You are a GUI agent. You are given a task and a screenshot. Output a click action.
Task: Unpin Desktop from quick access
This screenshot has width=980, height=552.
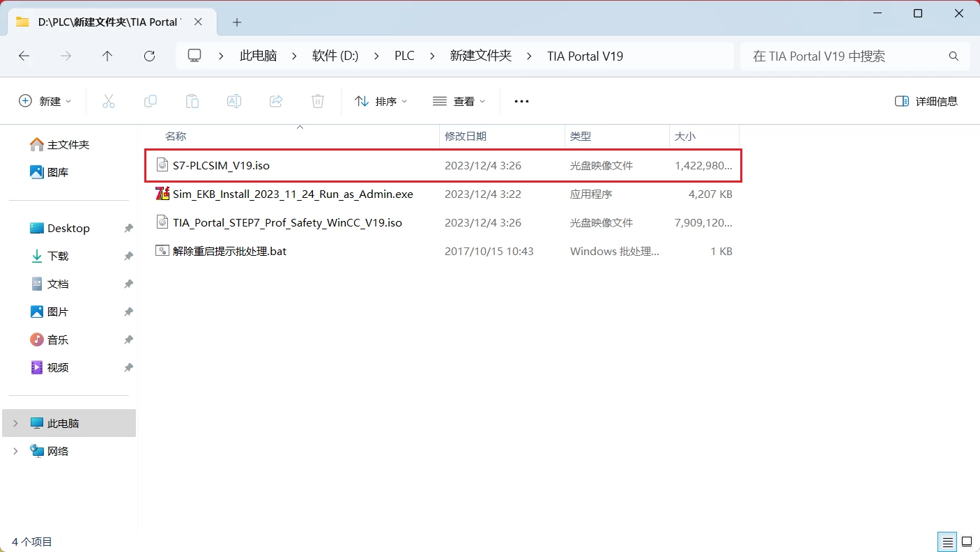pyautogui.click(x=128, y=229)
